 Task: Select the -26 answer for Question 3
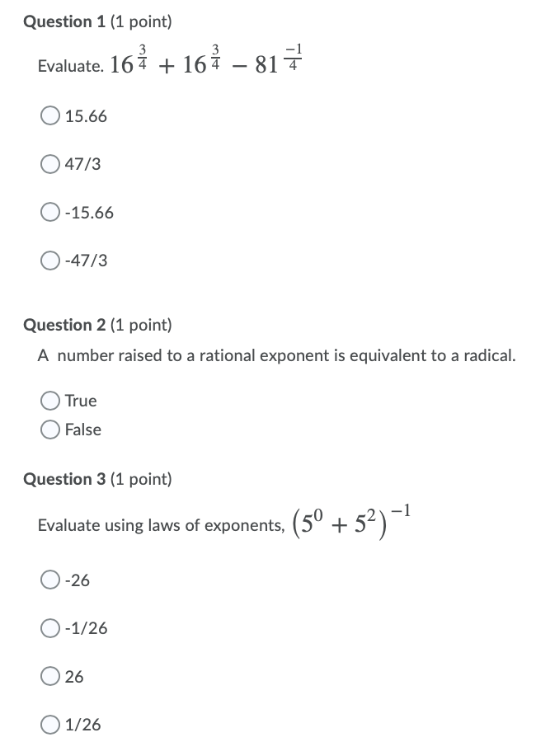[x=49, y=580]
